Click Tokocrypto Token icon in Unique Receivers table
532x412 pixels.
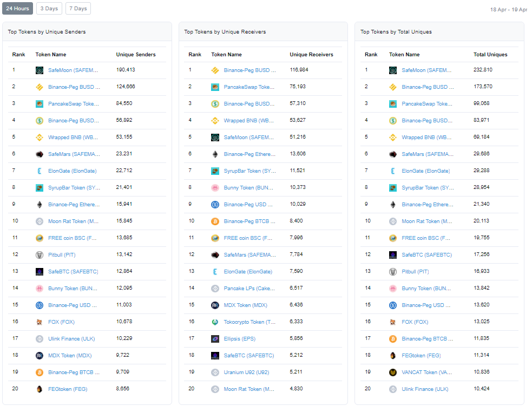tap(215, 322)
